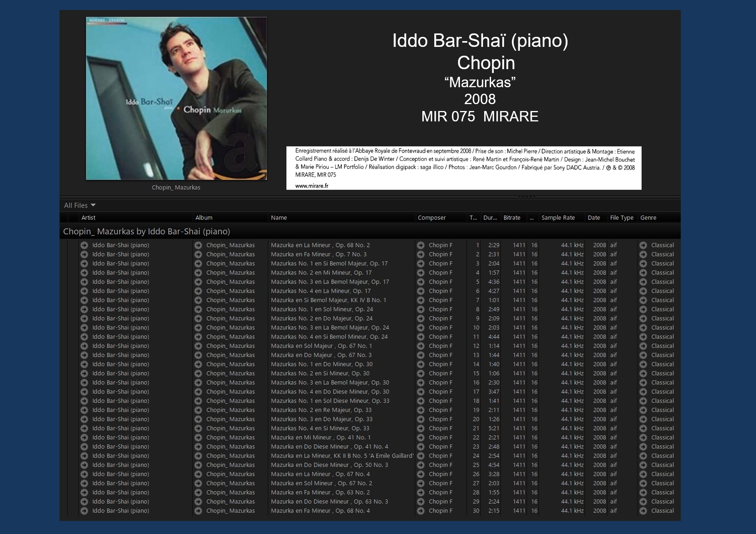This screenshot has height=534, width=756.
Task: Click composer arrow icon on track 3 row
Action: click(421, 264)
